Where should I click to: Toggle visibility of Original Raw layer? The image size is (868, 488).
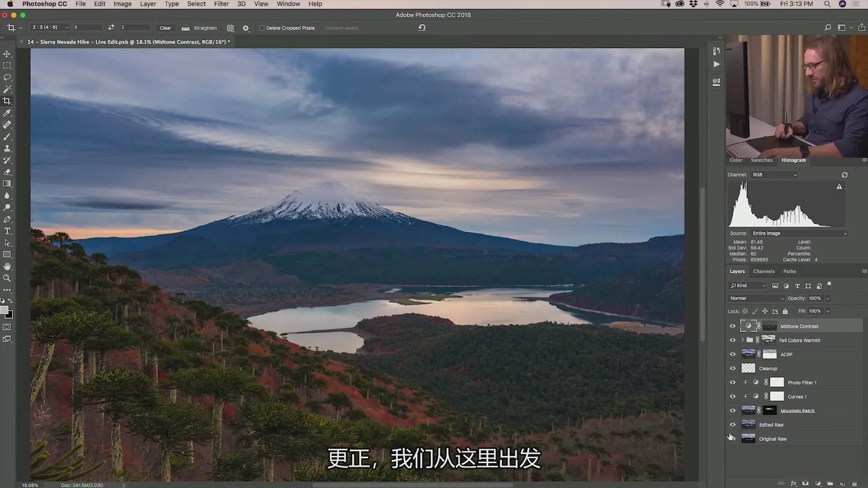[x=733, y=439]
